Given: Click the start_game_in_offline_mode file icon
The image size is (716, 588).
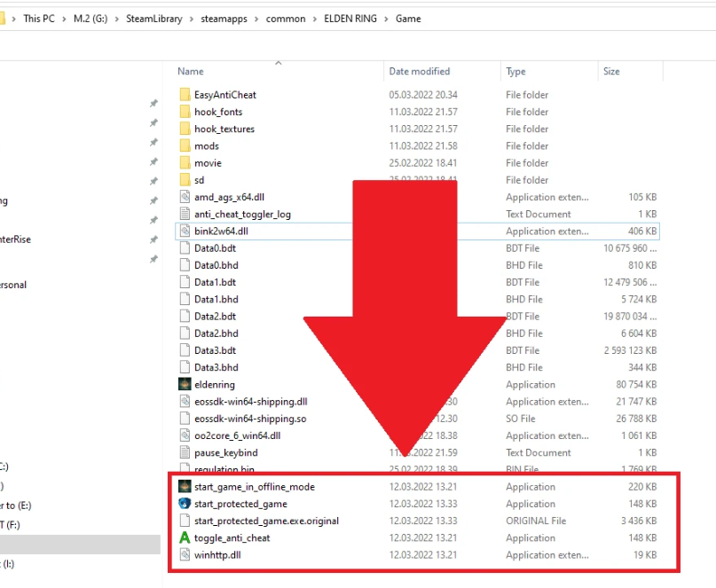Looking at the screenshot, I should pos(185,487).
